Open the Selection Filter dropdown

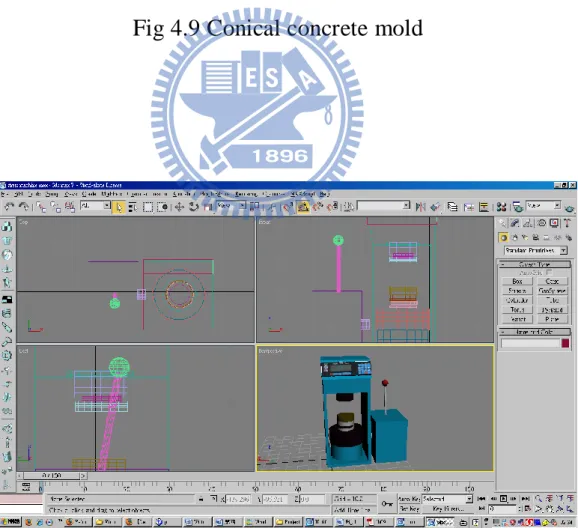coord(95,205)
